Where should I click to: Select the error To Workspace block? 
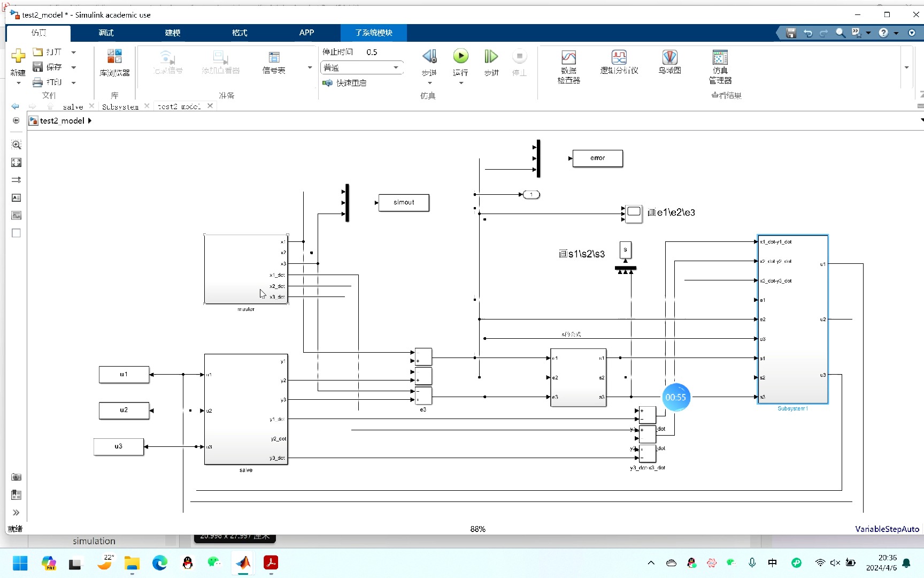click(598, 158)
